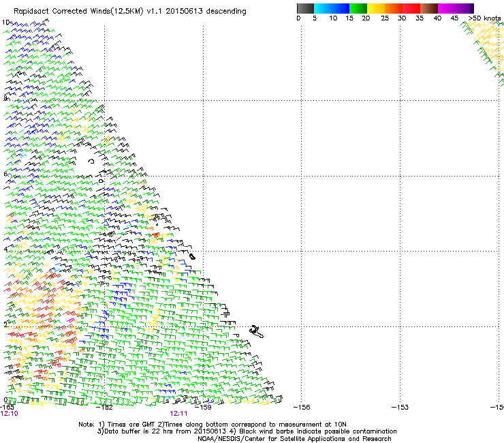Image resolution: width=504 pixels, height=443 pixels.
Task: Click the island outline just above 6N
Action: point(91,161)
